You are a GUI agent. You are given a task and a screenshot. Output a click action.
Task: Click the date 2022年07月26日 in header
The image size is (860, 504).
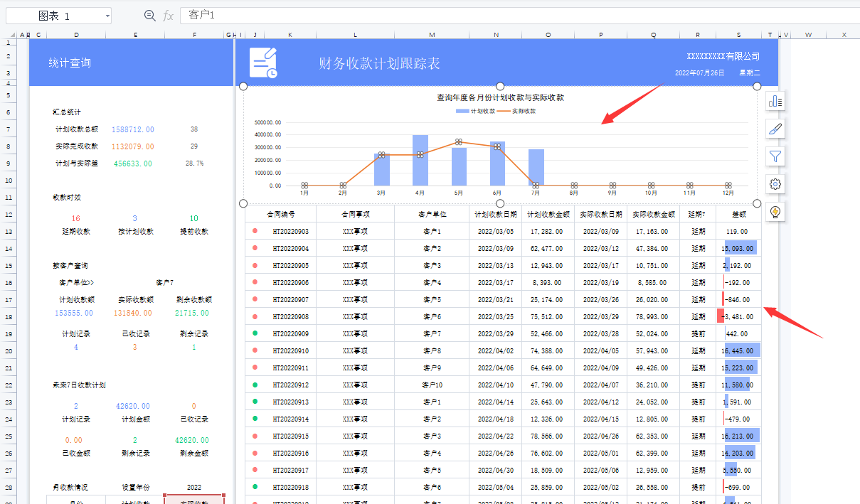pos(699,73)
